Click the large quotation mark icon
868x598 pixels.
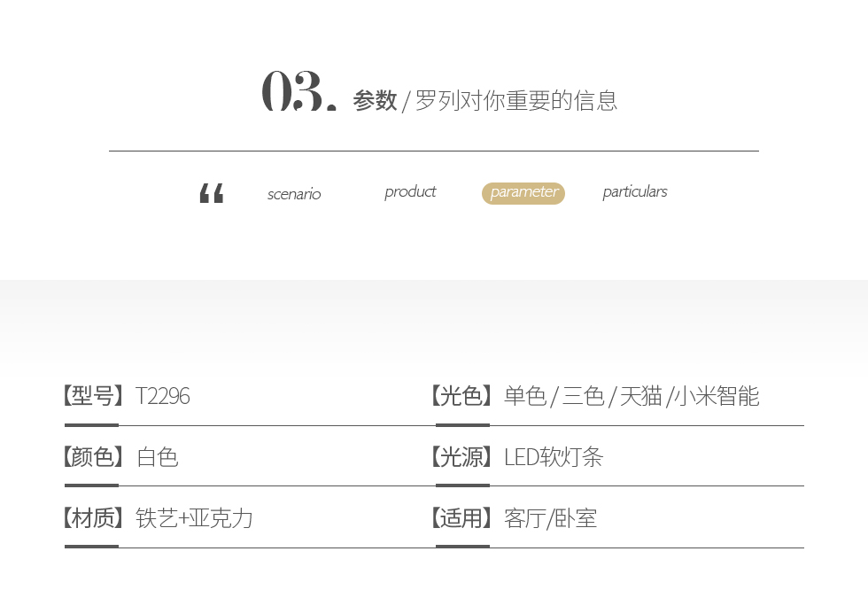coord(212,193)
